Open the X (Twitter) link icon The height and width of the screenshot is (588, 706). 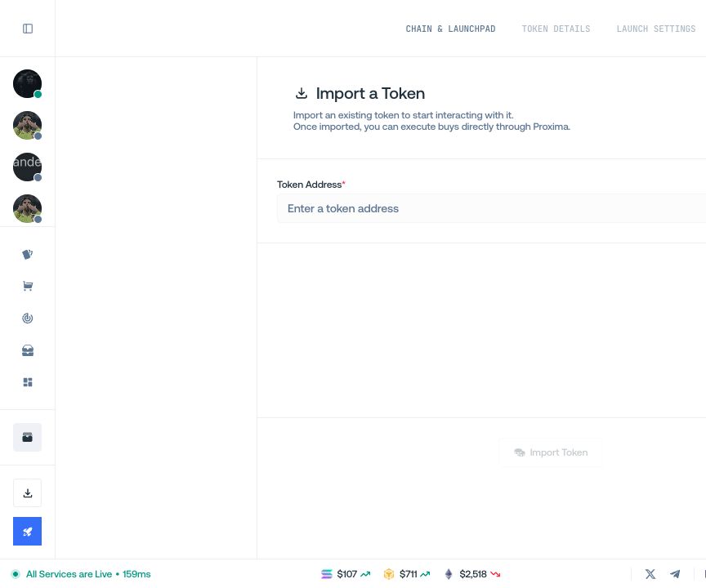click(650, 574)
